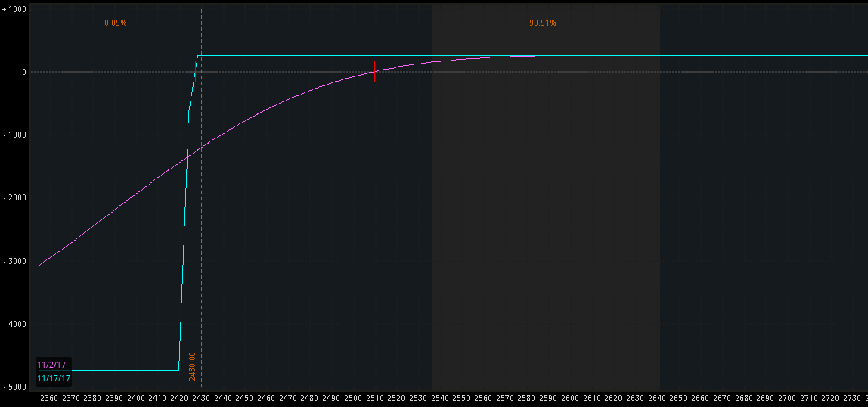Screen dimensions: 868x407
Task: Select the 11/2/17 date legend entry
Action: 51,365
